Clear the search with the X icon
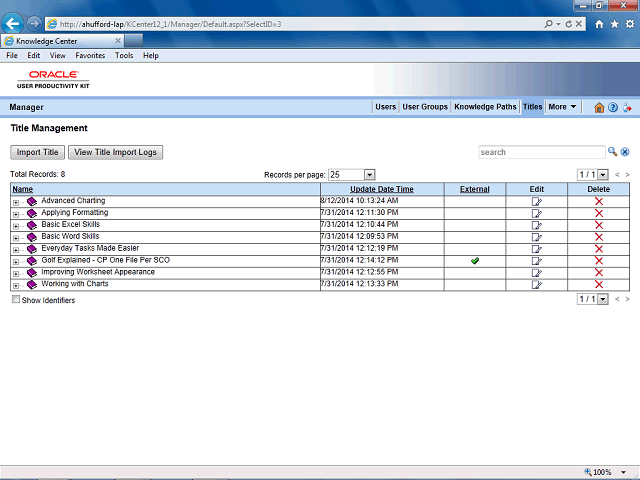Viewport: 640px width, 480px height. 625,152
